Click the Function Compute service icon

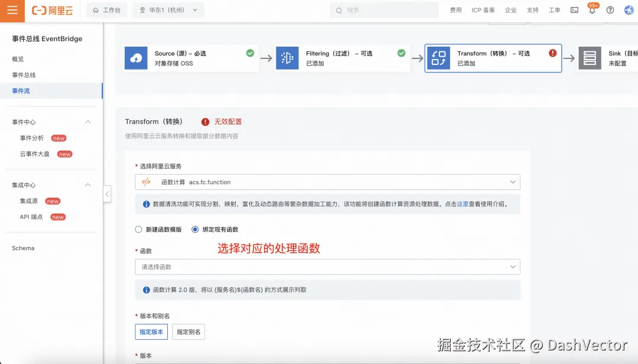click(145, 182)
